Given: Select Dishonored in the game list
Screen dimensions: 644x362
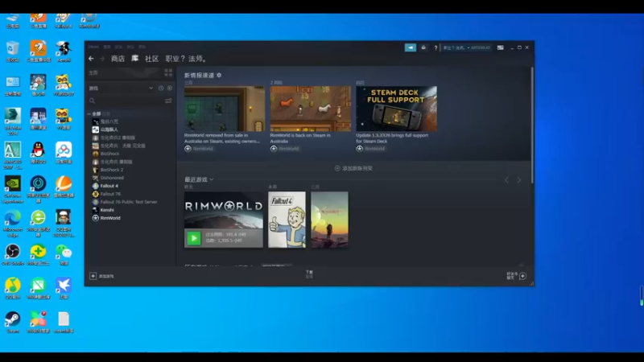Looking at the screenshot, I should (112, 178).
